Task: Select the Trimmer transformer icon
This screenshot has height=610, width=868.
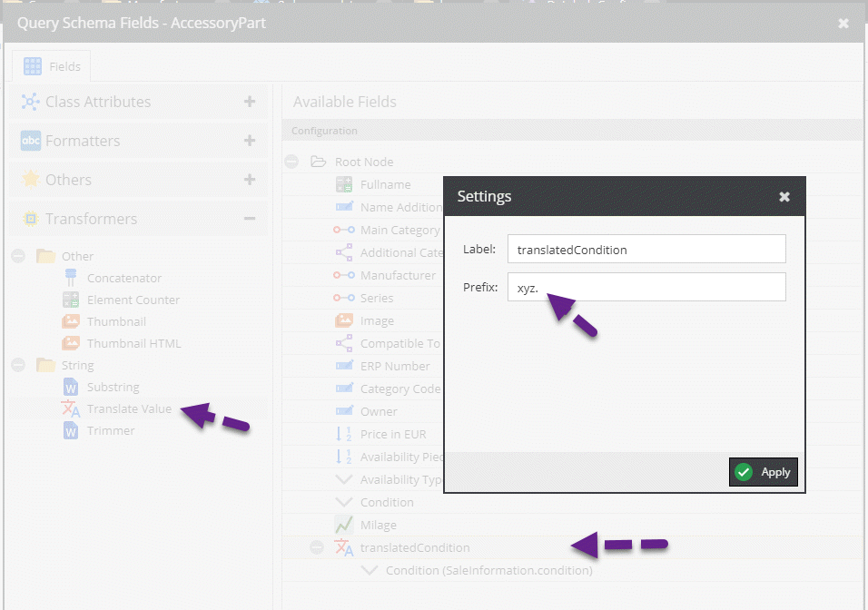Action: [71, 430]
